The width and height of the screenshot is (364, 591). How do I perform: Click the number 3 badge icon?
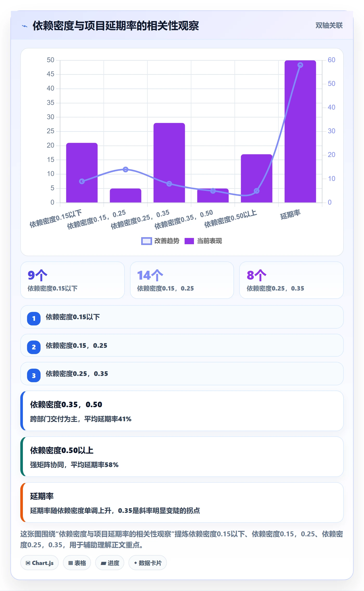click(x=34, y=375)
